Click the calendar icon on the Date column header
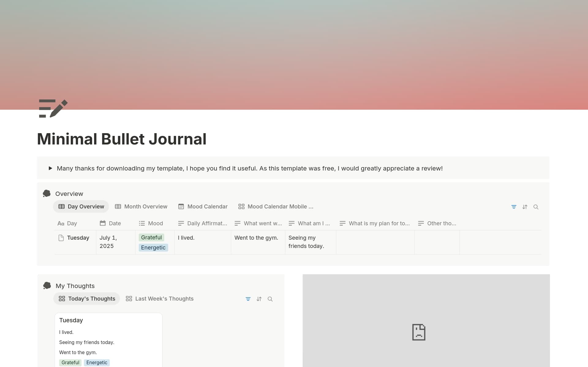Screen dimensions: 588x367 103,223
